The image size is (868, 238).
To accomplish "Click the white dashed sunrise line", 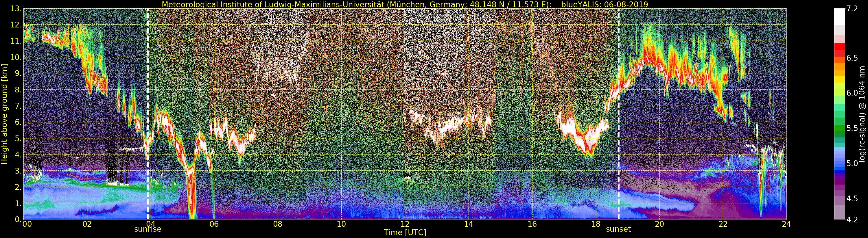I will 148,114.
